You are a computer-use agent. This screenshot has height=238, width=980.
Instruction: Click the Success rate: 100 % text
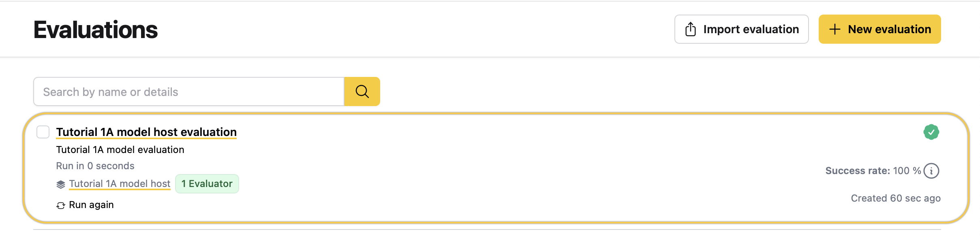pyautogui.click(x=873, y=171)
